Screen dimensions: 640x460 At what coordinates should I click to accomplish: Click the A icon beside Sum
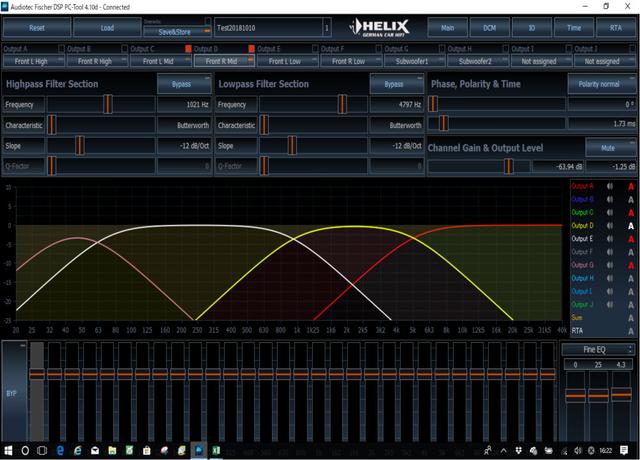(631, 318)
